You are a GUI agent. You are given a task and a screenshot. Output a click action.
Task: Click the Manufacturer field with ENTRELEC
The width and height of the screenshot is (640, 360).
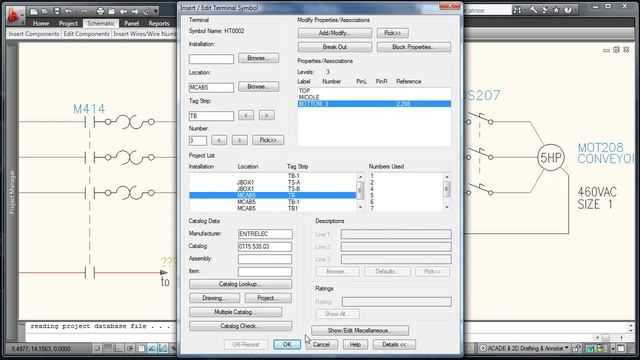click(265, 234)
